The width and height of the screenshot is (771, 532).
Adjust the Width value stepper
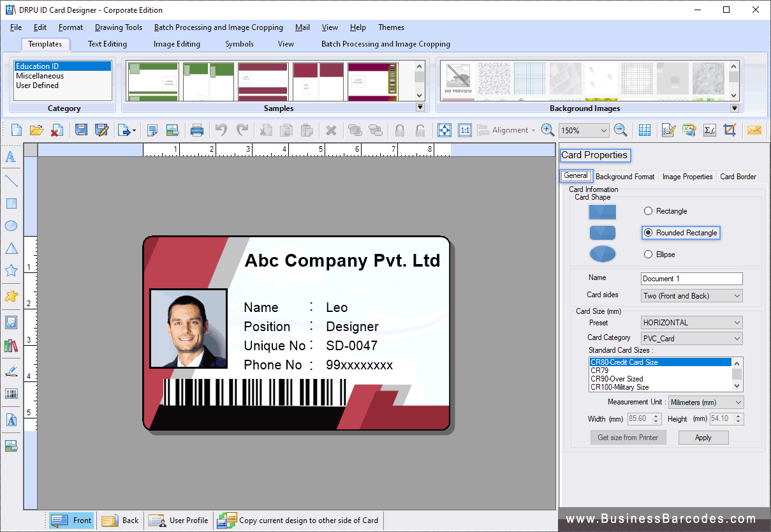click(x=656, y=418)
